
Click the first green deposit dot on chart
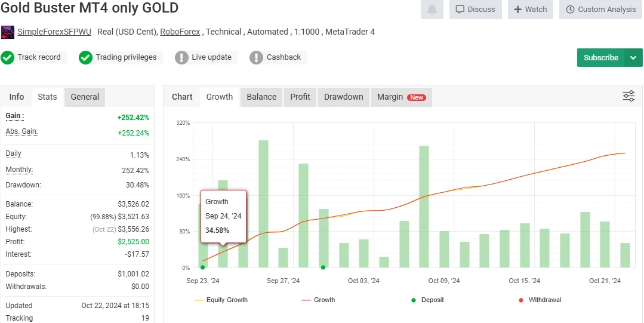click(202, 267)
